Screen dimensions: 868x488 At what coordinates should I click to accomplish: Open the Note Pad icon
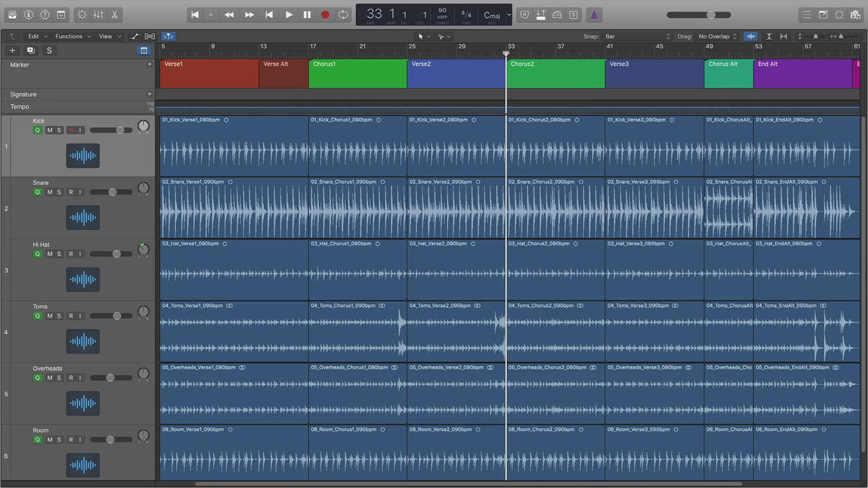823,14
